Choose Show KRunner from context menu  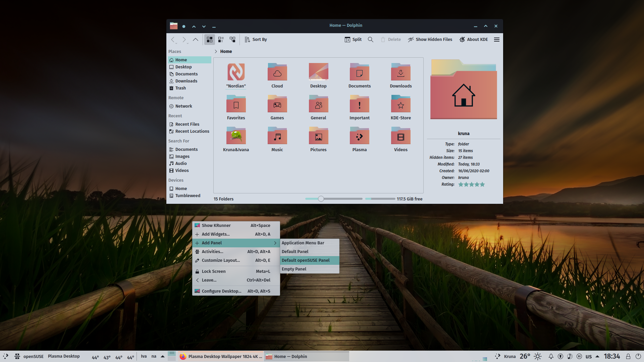pyautogui.click(x=236, y=226)
